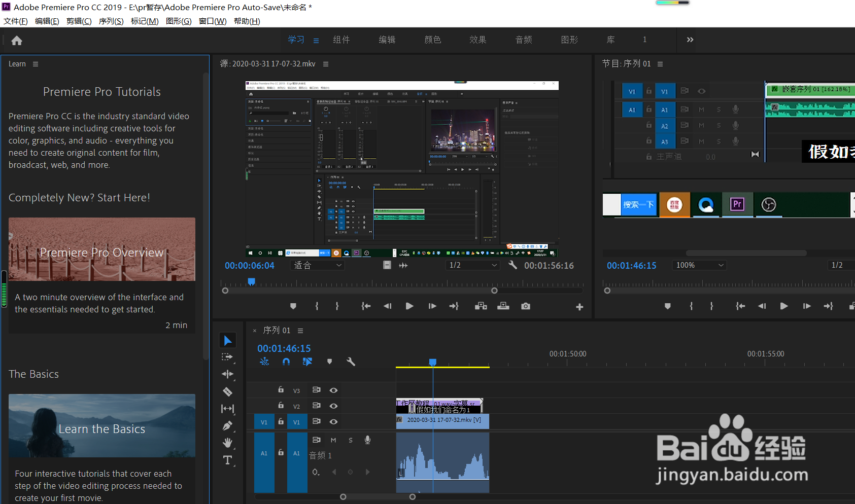
Task: Open Learn the Basics tutorial
Action: click(102, 426)
